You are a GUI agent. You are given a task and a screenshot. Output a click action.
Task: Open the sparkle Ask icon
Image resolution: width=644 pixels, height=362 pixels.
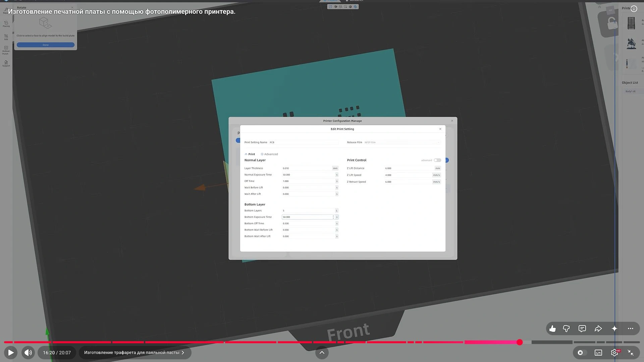click(x=614, y=329)
